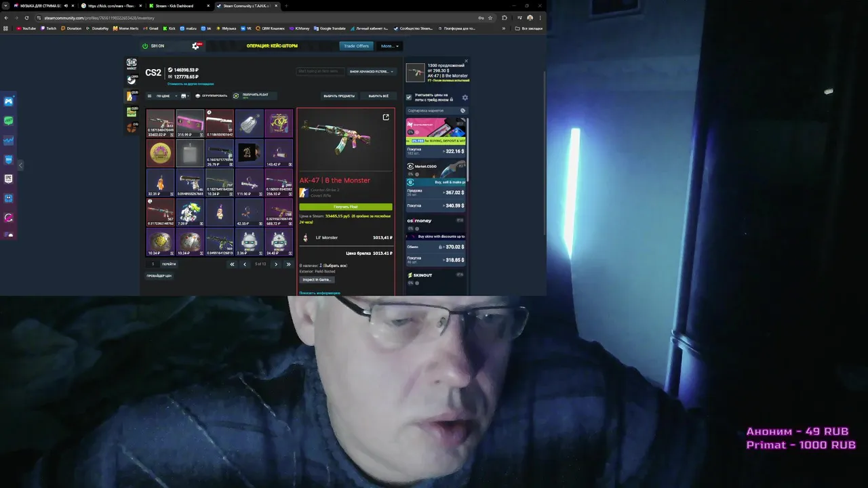Open Google Translate bookmark
This screenshot has width=868, height=488.
click(x=330, y=28)
